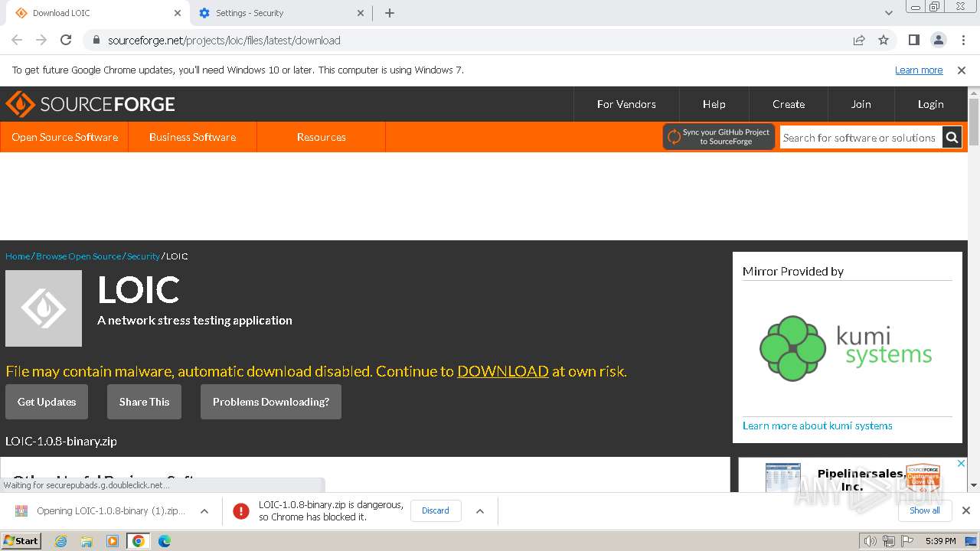
Task: Click the LOIC project logo thumbnail
Action: click(x=44, y=308)
